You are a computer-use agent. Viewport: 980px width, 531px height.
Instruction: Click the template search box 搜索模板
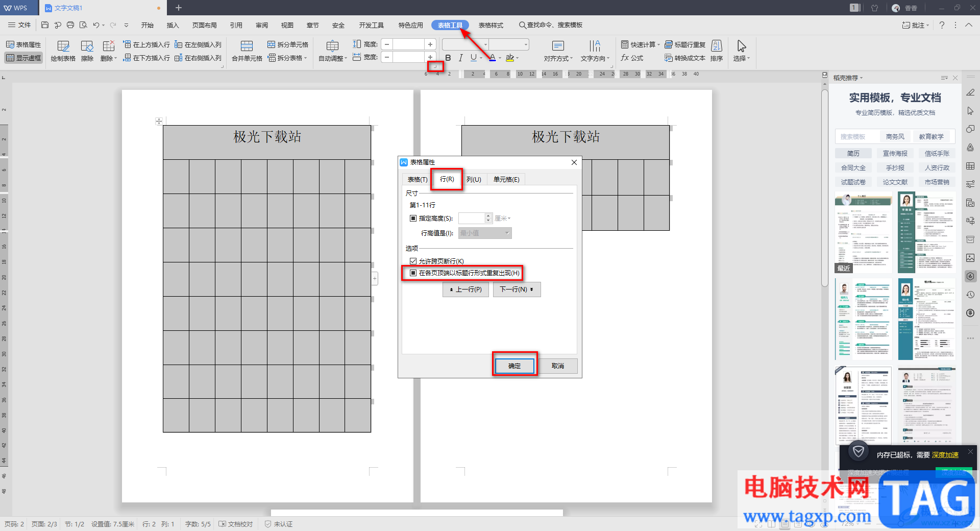[x=857, y=137]
